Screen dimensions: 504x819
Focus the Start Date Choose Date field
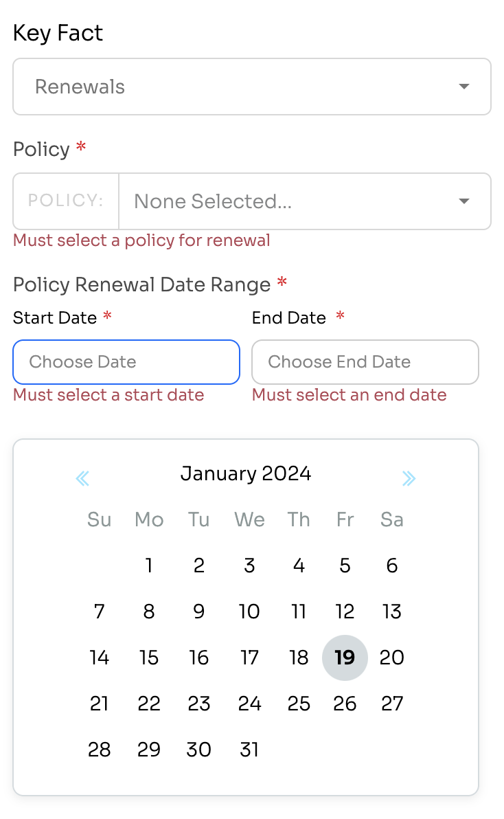(x=126, y=362)
